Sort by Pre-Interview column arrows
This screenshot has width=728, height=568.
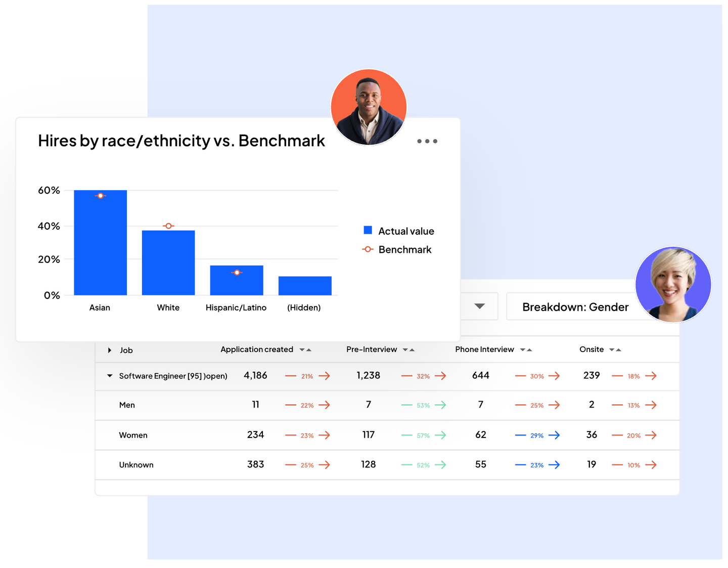tap(408, 350)
